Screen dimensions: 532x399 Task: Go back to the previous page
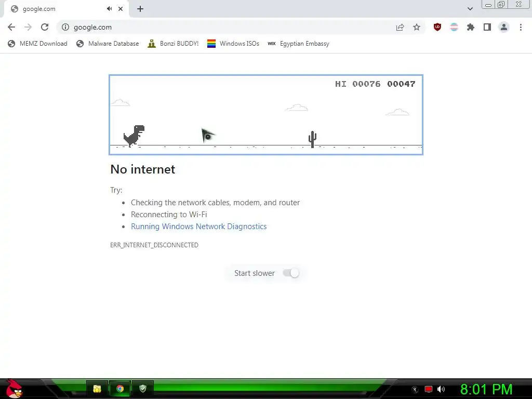[x=11, y=27]
